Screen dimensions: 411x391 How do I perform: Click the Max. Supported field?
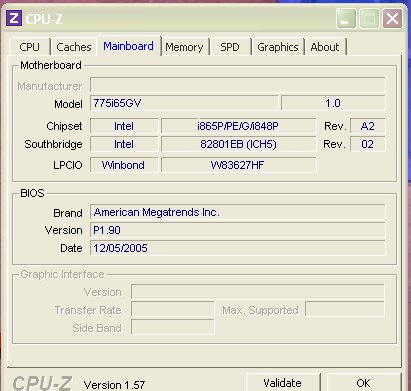pos(345,310)
